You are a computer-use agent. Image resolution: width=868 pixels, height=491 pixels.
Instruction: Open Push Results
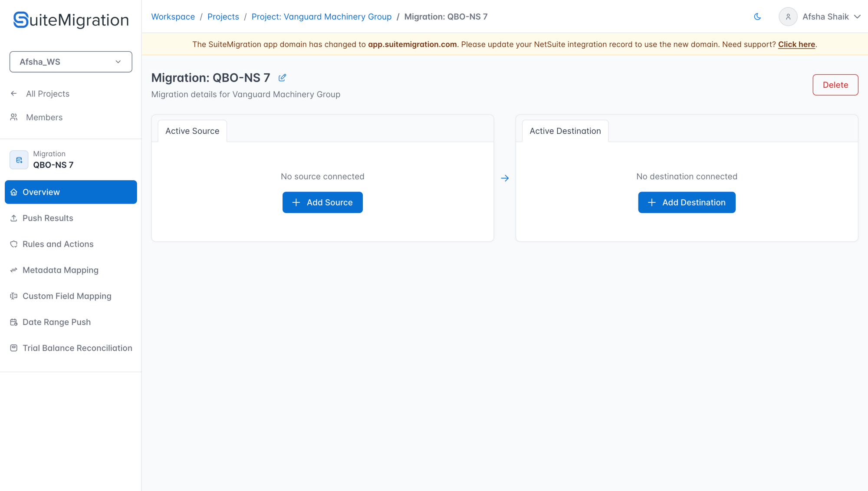(48, 218)
